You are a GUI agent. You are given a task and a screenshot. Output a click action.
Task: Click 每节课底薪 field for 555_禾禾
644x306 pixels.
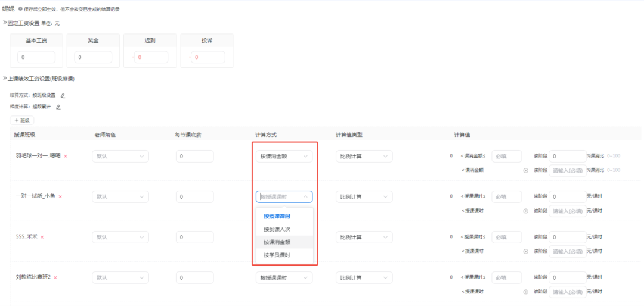point(194,237)
